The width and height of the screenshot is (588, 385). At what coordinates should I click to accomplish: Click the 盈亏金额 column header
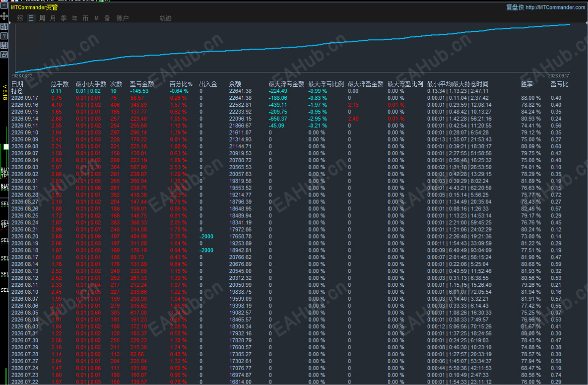click(142, 84)
